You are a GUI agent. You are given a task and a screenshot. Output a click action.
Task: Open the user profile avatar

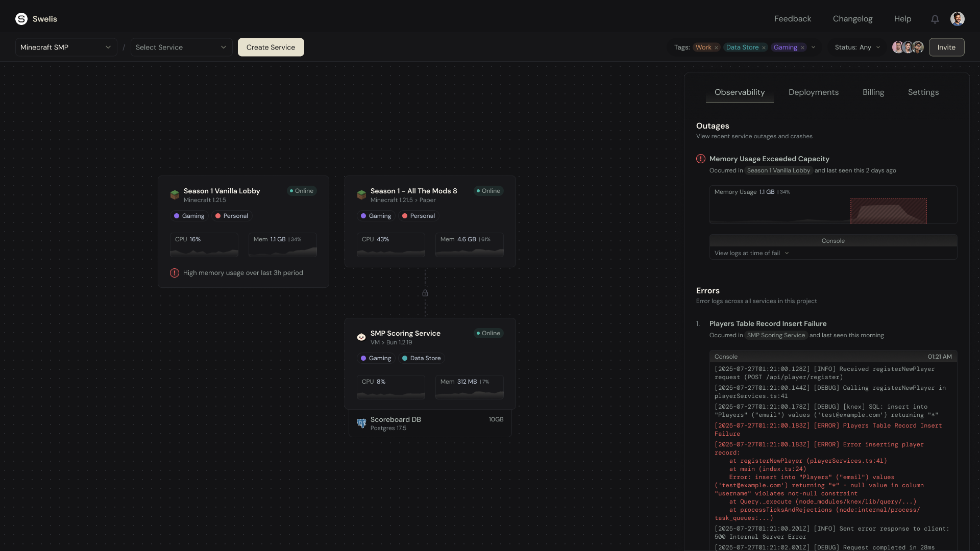(957, 19)
